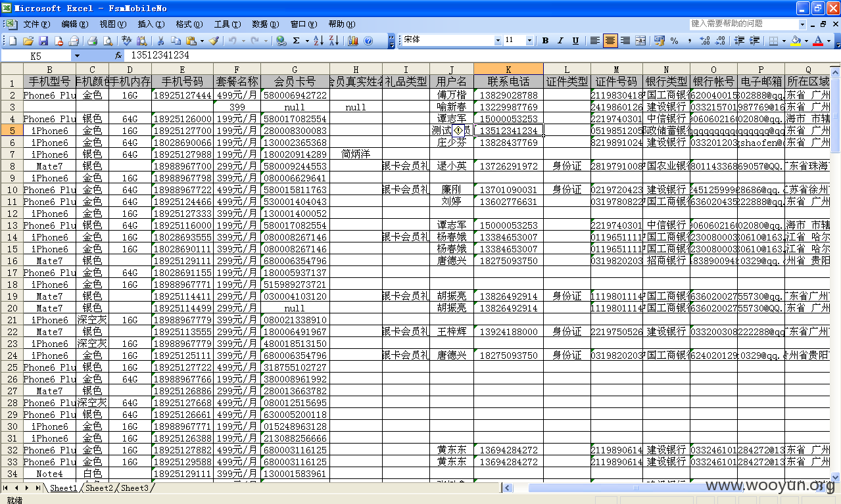The width and height of the screenshot is (841, 504).
Task: Decrease decimal places
Action: pyautogui.click(x=720, y=41)
